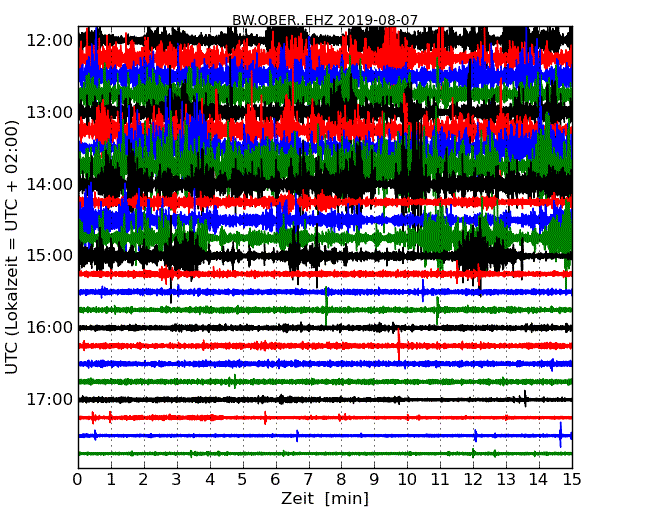Click x-axis tick label 10
Viewport: 650px width, 520px height.
click(407, 479)
